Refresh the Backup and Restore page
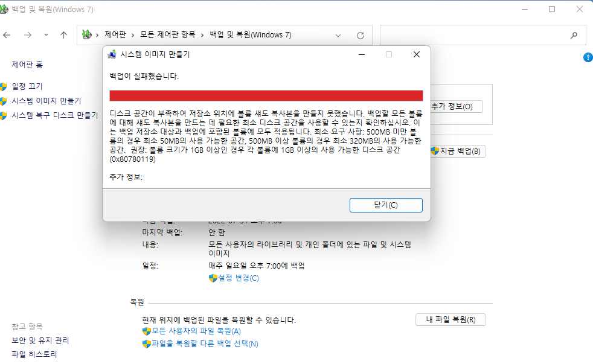This screenshot has width=593, height=364. point(361,36)
